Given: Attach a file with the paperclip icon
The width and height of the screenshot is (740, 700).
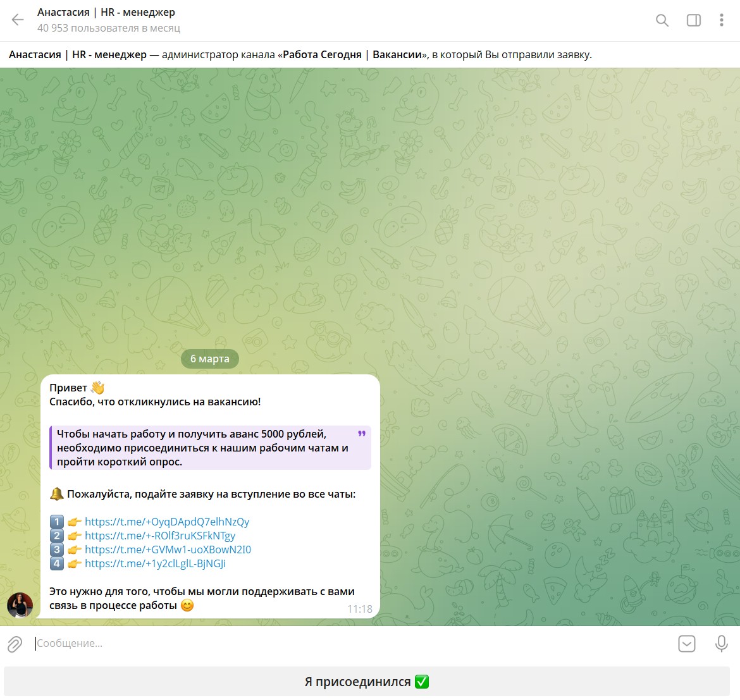Looking at the screenshot, I should click(x=15, y=643).
